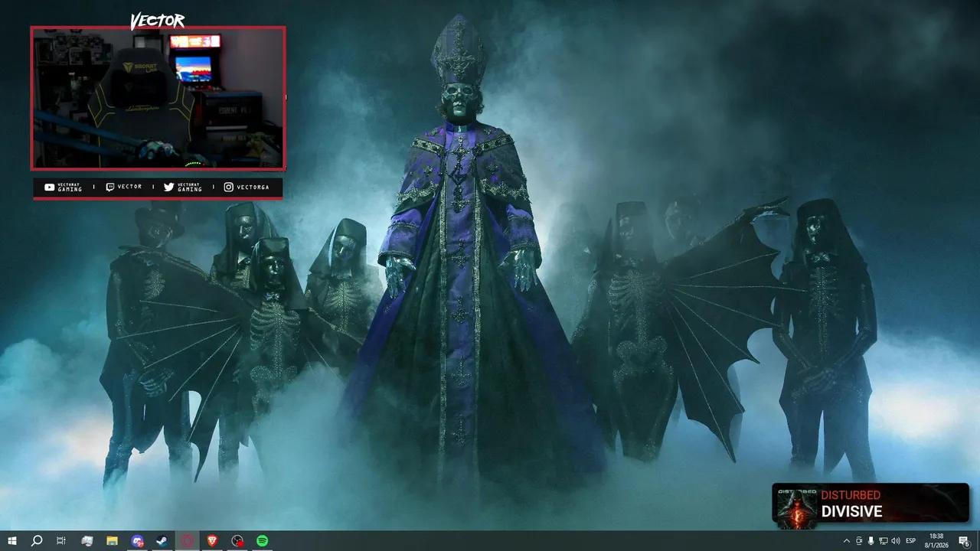Open Discord with the 9+ badge

(137, 541)
